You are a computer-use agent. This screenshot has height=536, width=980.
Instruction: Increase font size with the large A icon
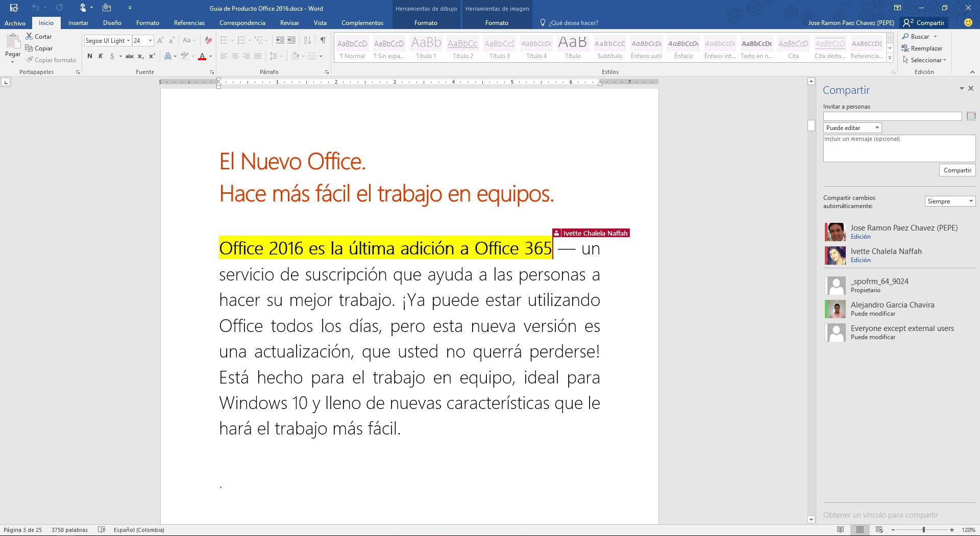[160, 40]
